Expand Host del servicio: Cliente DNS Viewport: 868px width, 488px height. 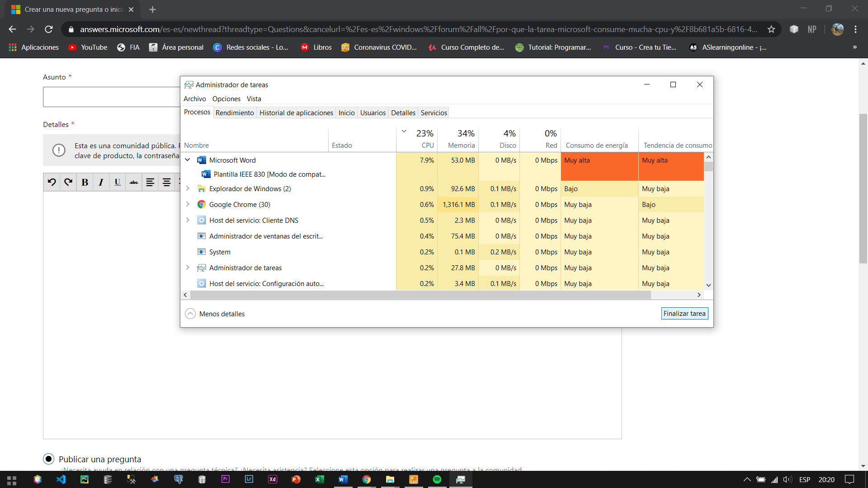[188, 220]
